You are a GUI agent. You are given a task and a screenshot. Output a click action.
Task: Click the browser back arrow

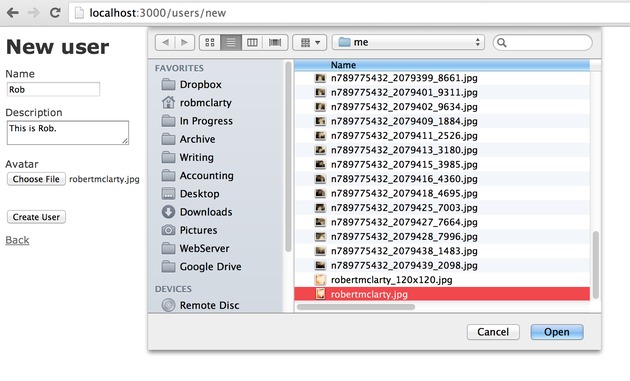[13, 13]
